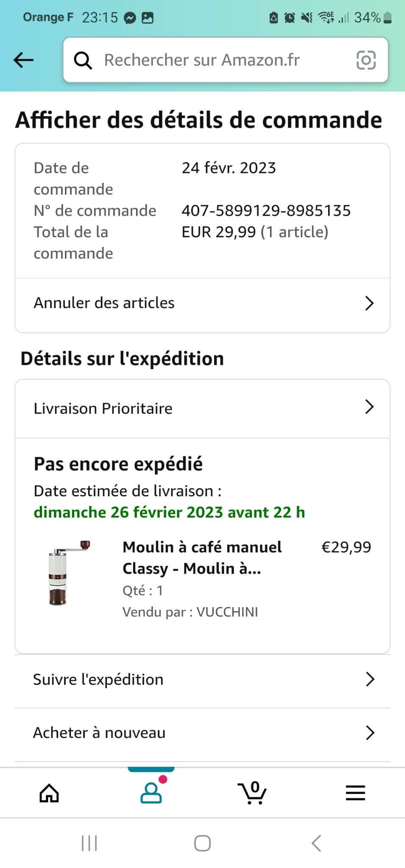Open Suivre l'expédition chevron
Screen dimensions: 405x868
pos(370,679)
